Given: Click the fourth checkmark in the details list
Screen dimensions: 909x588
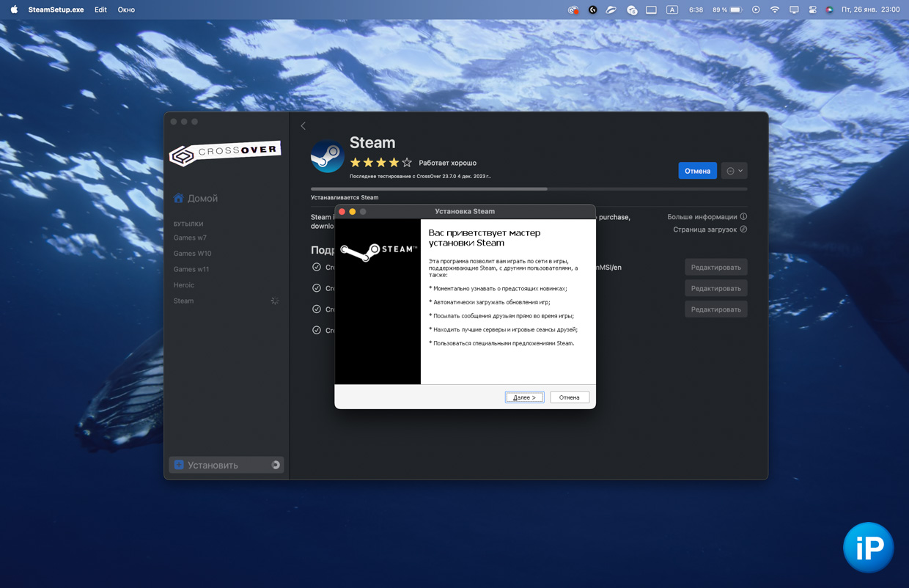Looking at the screenshot, I should [x=317, y=331].
